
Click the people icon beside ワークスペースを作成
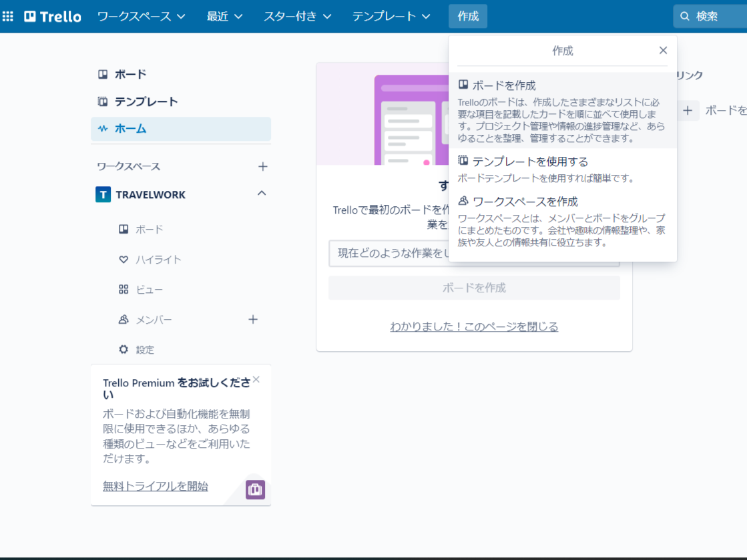click(x=463, y=201)
